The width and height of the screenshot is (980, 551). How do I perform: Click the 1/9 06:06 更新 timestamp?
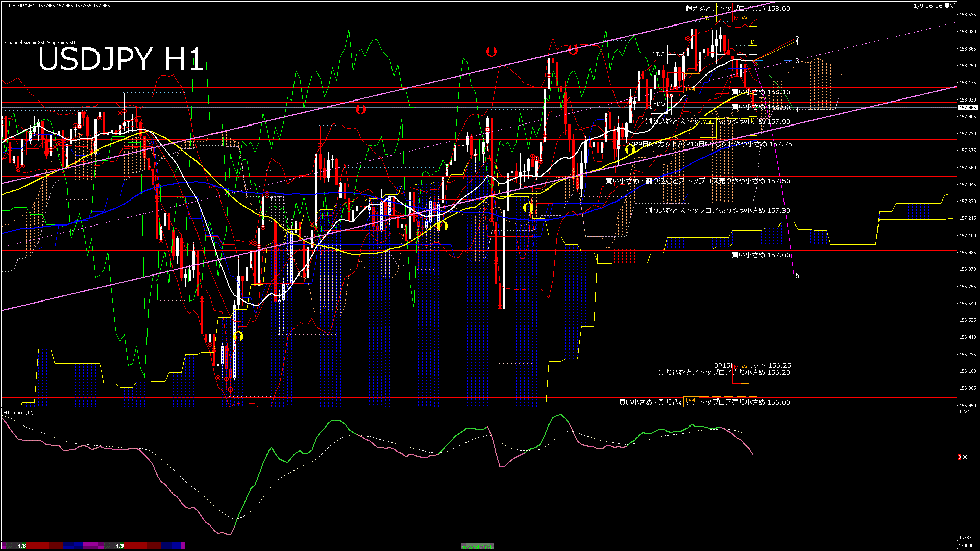click(935, 6)
